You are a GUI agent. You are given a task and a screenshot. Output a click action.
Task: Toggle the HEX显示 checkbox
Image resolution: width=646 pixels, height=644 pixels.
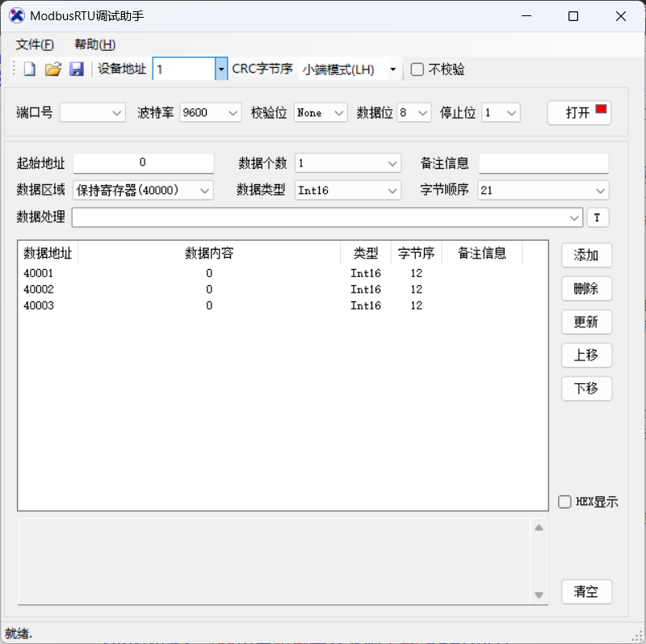564,502
